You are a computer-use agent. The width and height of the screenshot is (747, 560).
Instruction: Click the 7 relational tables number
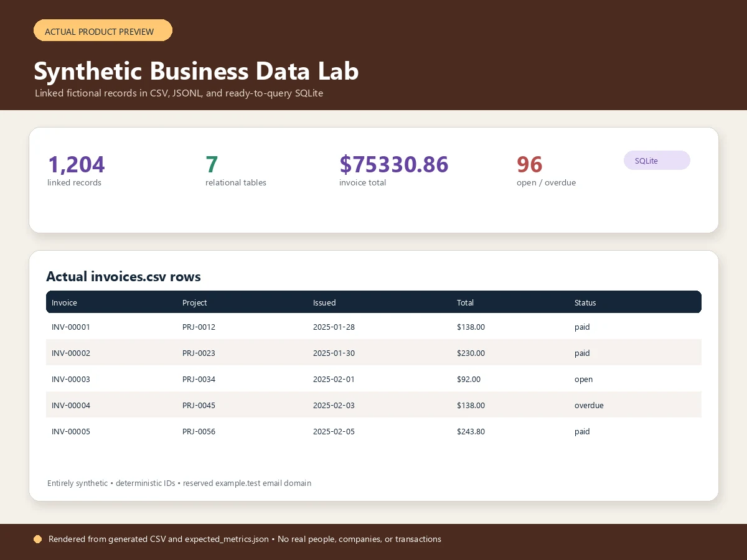[212, 164]
